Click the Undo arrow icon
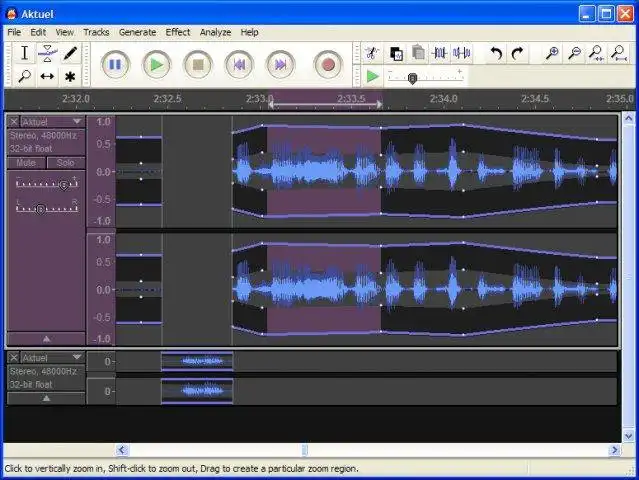The width and height of the screenshot is (639, 480). point(495,53)
